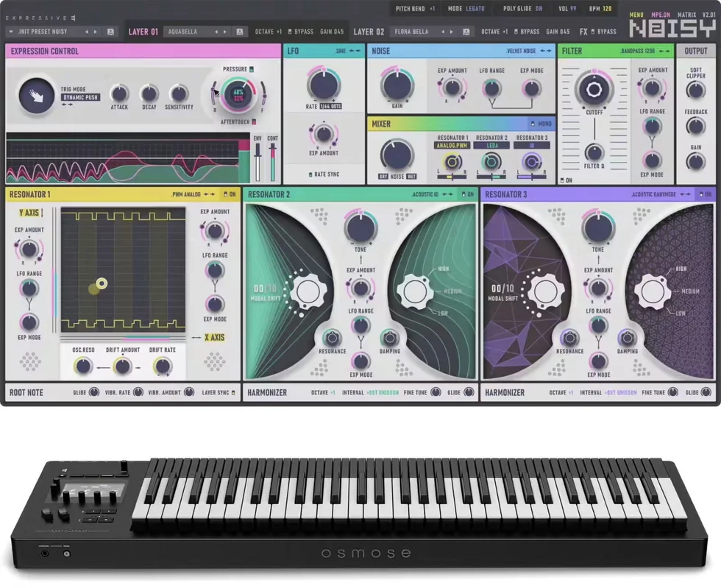
Task: Save the INIT PRESET NOISY preset
Action: point(110,32)
